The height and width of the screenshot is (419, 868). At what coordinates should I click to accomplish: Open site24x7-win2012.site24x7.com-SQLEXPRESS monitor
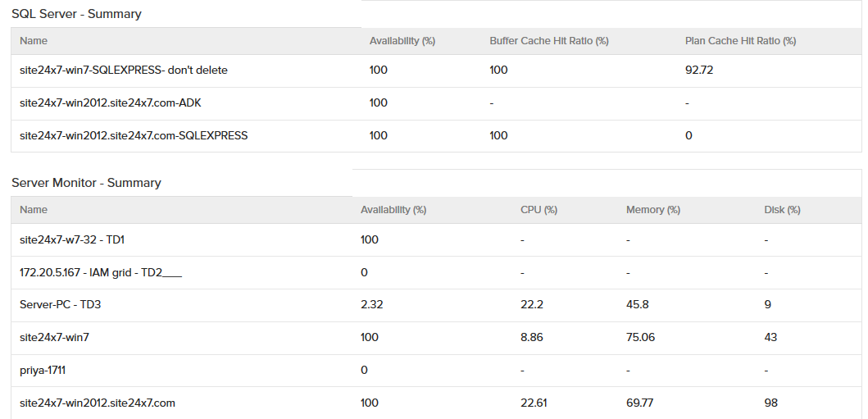(134, 135)
